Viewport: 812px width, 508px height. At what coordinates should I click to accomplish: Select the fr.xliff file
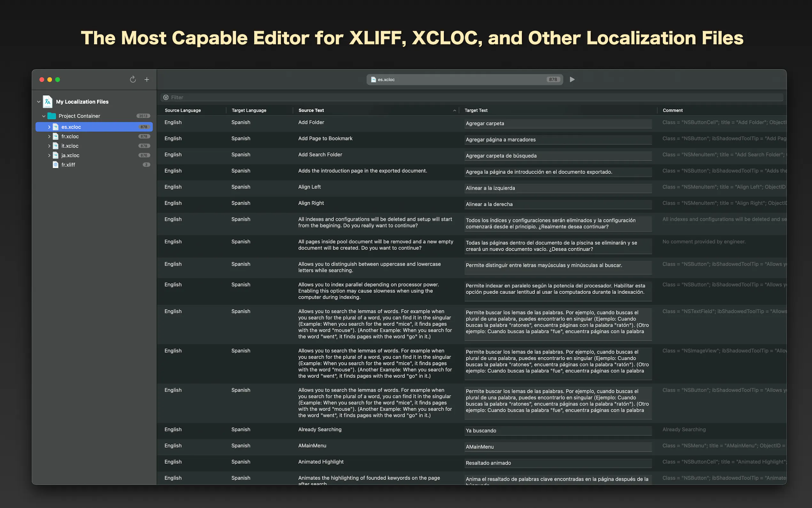click(x=68, y=165)
